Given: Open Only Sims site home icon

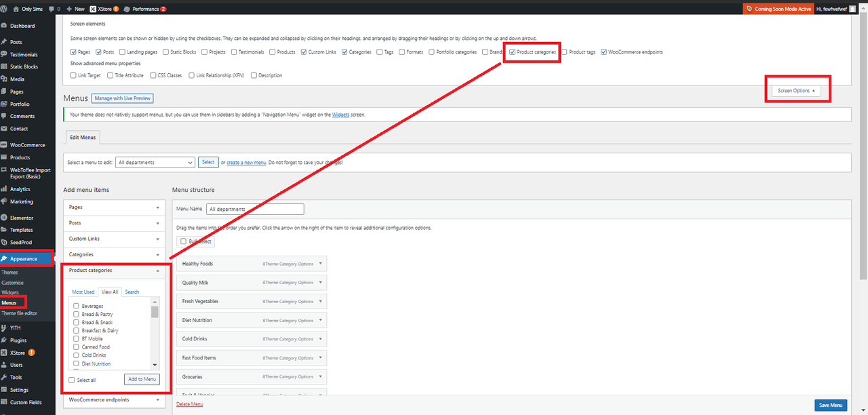Looking at the screenshot, I should [17, 9].
